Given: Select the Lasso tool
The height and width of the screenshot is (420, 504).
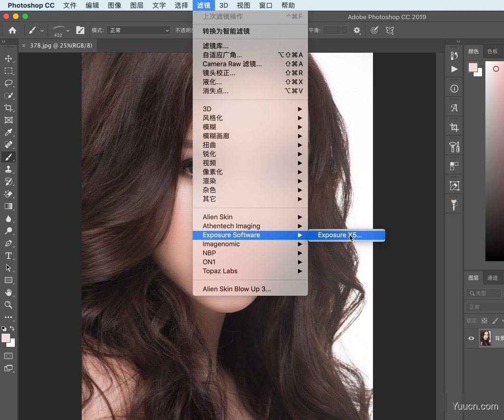Looking at the screenshot, I should tap(9, 83).
